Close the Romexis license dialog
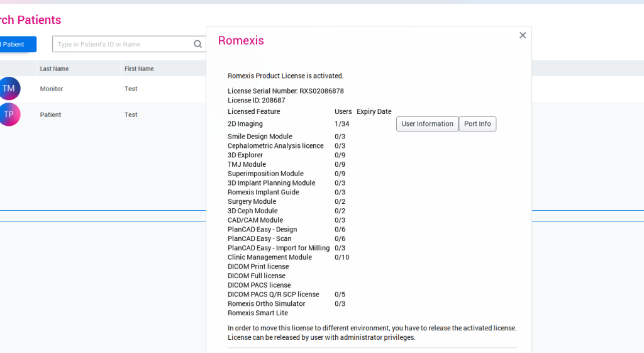644x353 pixels. click(523, 35)
